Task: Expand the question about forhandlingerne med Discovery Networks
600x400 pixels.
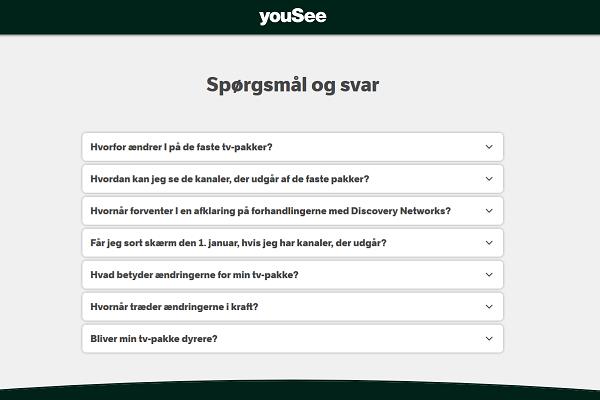Action: coord(270,211)
